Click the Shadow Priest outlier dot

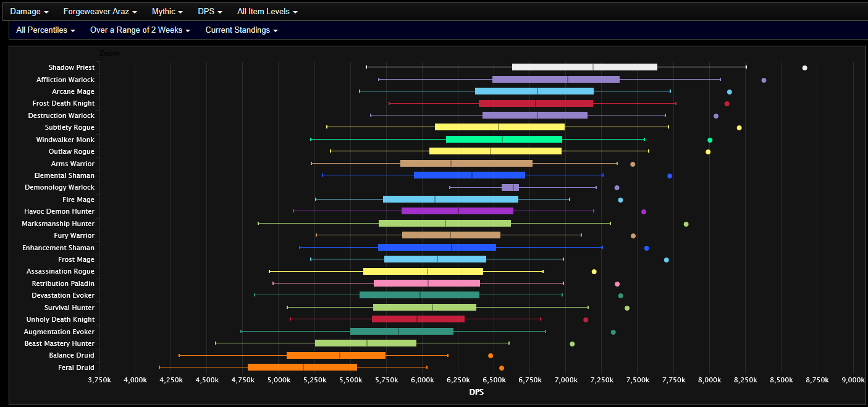tap(804, 68)
